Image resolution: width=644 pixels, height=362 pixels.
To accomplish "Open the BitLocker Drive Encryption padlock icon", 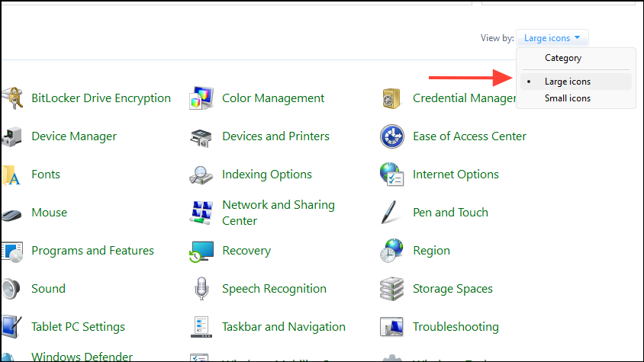I will click(x=12, y=98).
